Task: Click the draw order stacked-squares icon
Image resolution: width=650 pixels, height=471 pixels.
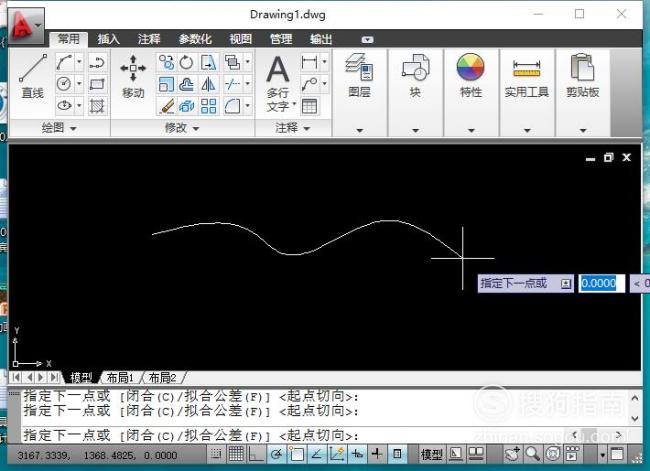Action: (233, 62)
